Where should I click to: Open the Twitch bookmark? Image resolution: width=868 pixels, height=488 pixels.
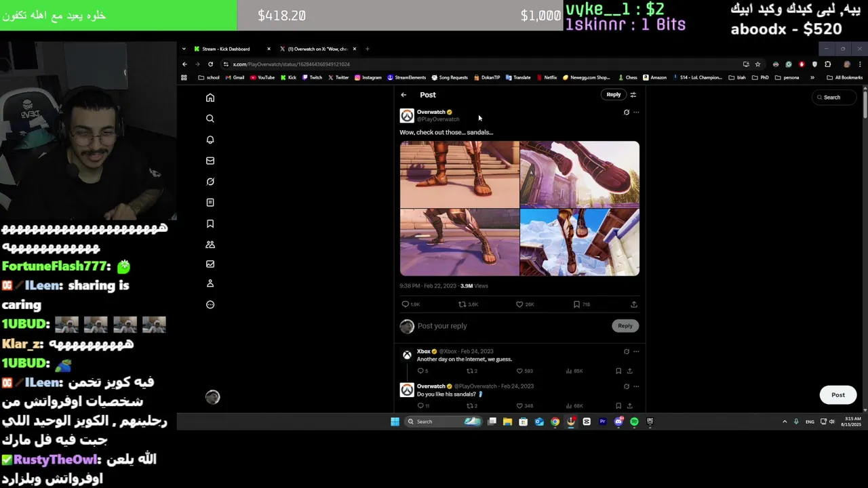click(x=313, y=78)
